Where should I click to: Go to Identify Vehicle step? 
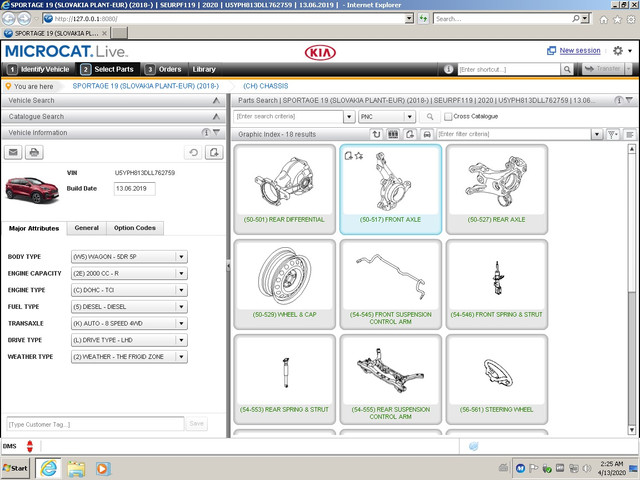pyautogui.click(x=39, y=69)
